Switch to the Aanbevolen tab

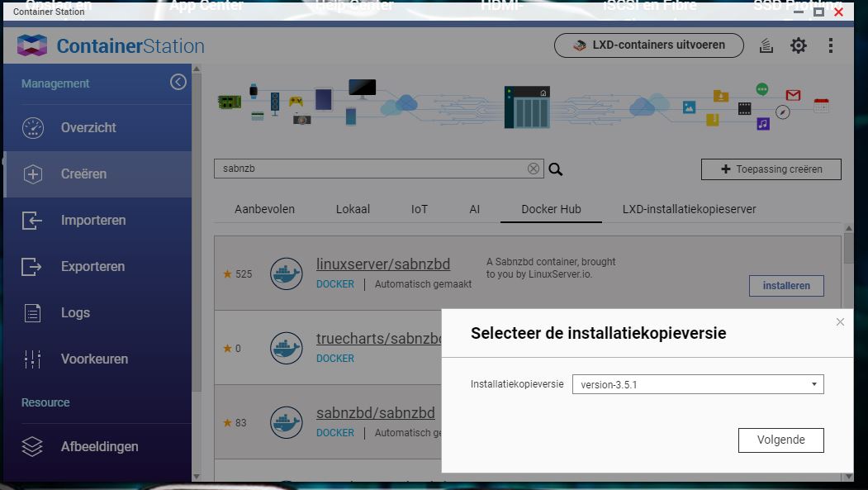tap(263, 209)
